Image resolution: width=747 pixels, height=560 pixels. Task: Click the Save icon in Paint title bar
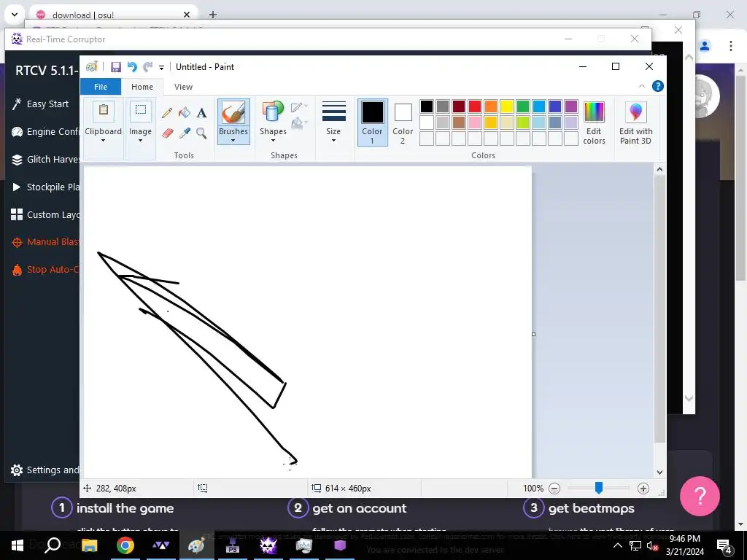point(116,67)
